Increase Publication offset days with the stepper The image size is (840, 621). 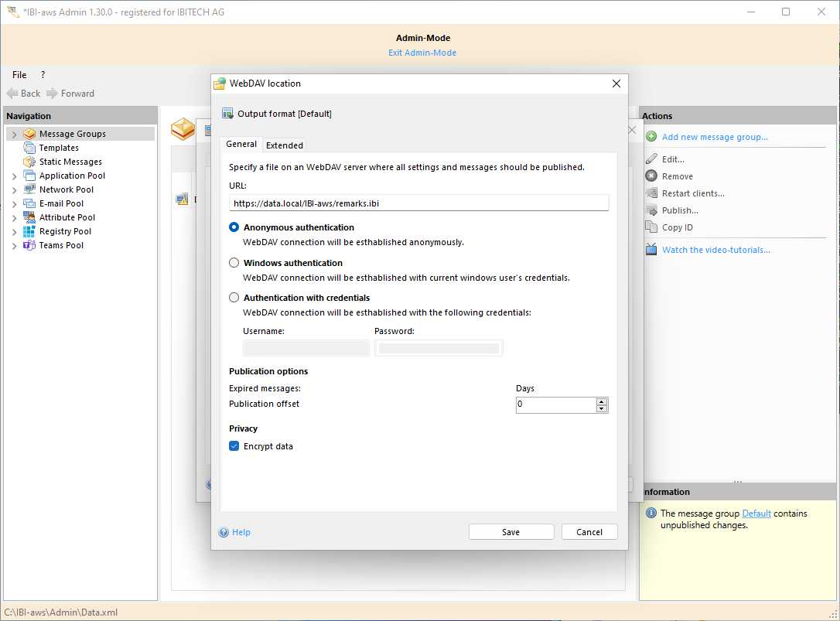tap(602, 401)
